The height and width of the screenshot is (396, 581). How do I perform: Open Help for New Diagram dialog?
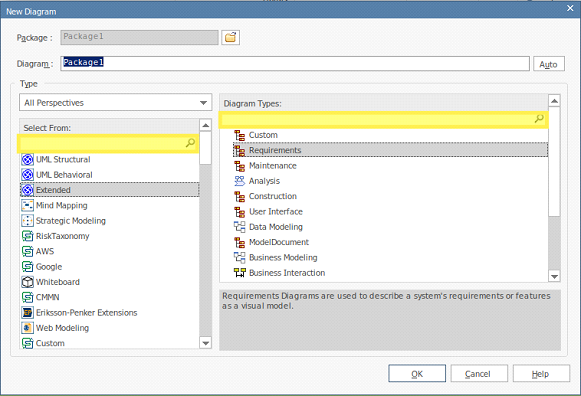pos(541,373)
